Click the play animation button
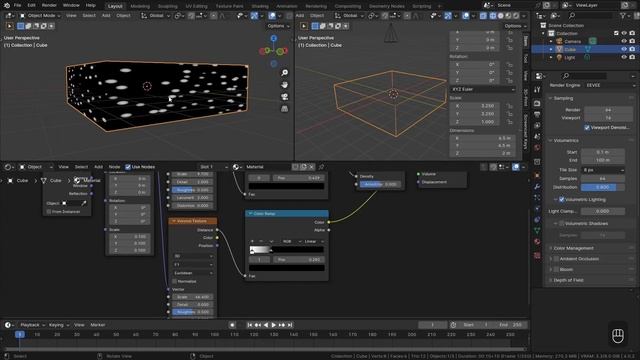This screenshot has height=360, width=640. pyautogui.click(x=273, y=325)
